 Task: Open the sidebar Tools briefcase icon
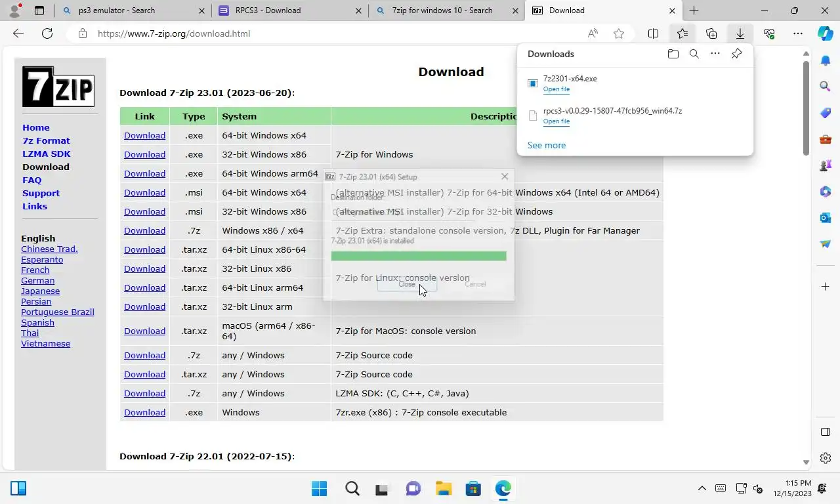point(826,139)
